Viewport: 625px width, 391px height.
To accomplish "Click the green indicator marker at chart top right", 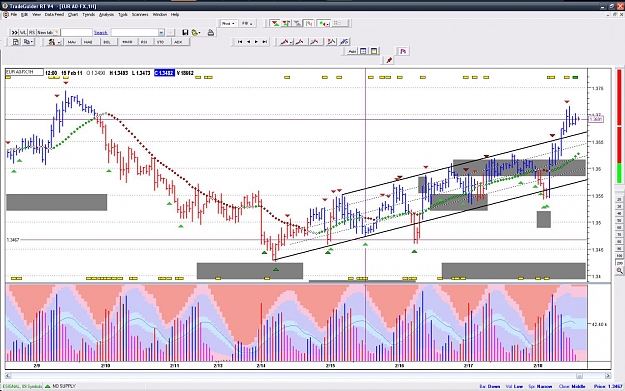I will pyautogui.click(x=575, y=77).
